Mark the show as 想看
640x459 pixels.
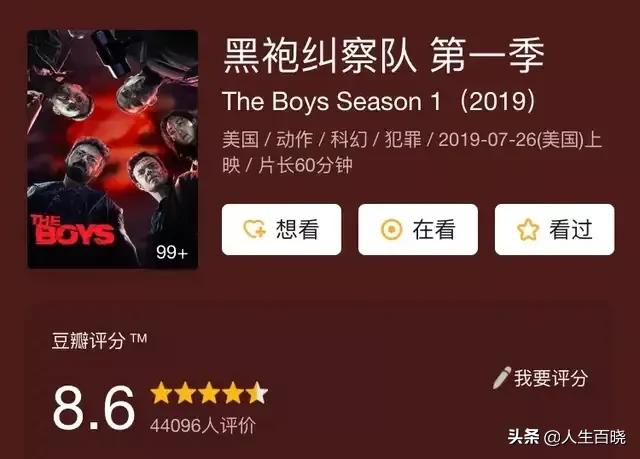coord(282,230)
